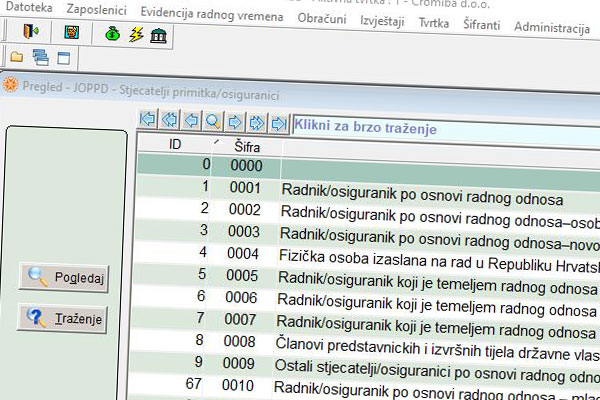600x400 pixels.
Task: Open the Administracija menu
Action: point(552,27)
